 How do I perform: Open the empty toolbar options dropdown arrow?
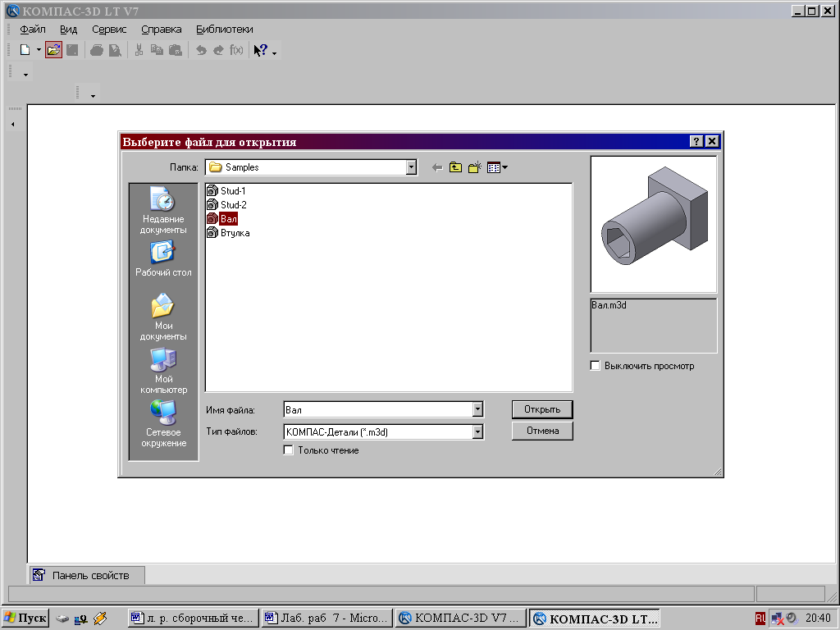(25, 75)
